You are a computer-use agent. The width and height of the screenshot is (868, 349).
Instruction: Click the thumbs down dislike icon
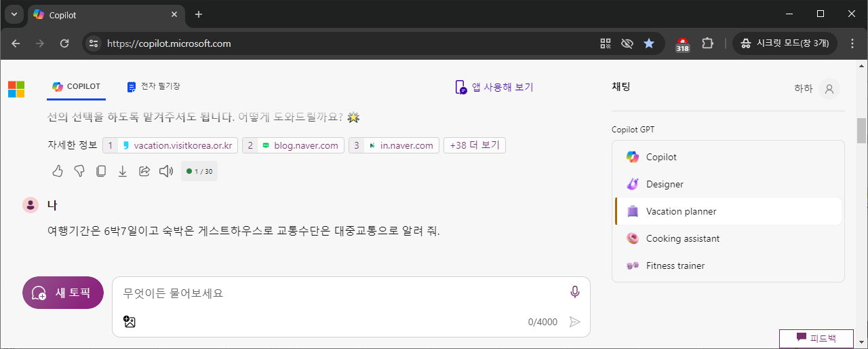pyautogui.click(x=79, y=171)
